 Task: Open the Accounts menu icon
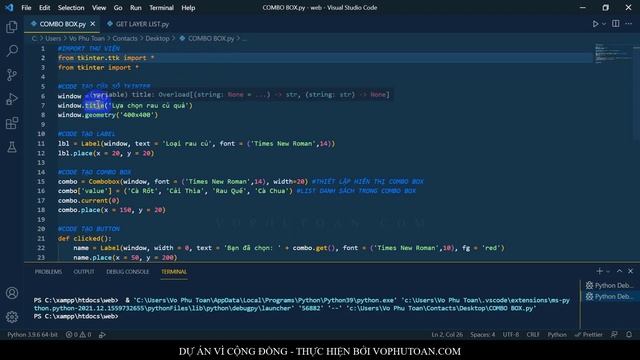[12, 293]
